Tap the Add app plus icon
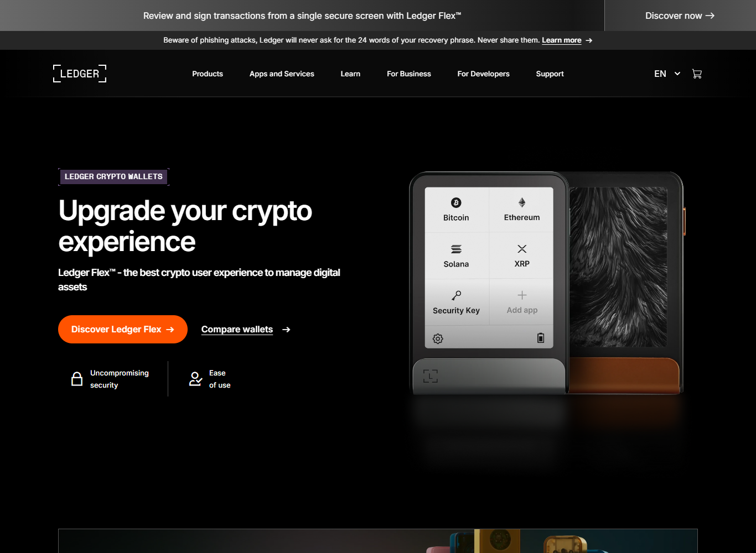This screenshot has width=756, height=553. (x=522, y=295)
